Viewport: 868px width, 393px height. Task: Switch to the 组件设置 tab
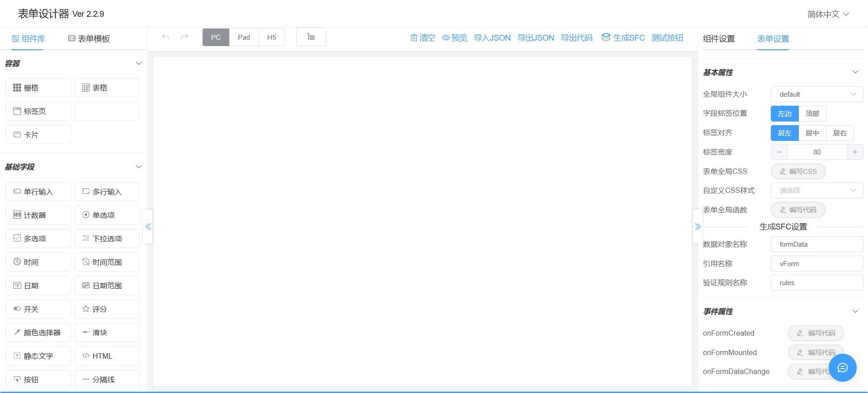719,39
